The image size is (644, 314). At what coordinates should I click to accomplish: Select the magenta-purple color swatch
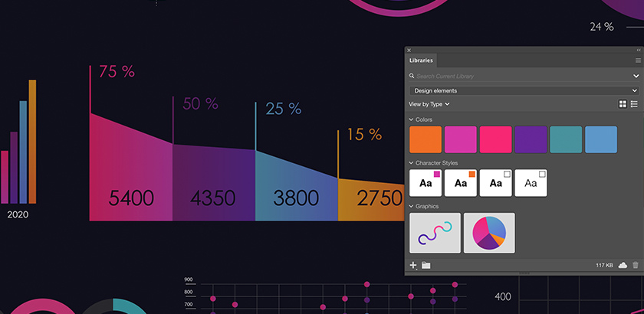point(461,139)
